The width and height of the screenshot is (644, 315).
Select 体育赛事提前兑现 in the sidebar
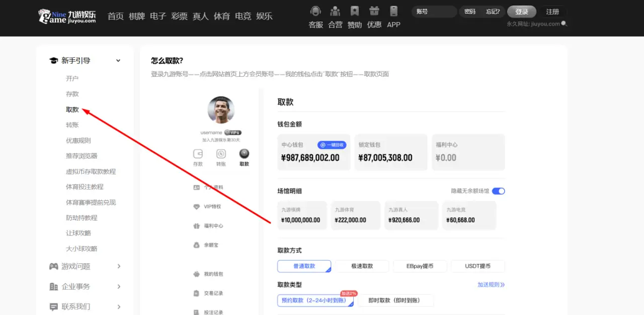click(x=91, y=202)
